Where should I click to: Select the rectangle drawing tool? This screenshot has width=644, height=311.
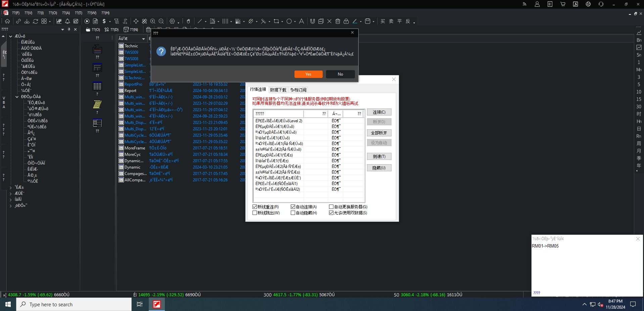(x=276, y=21)
